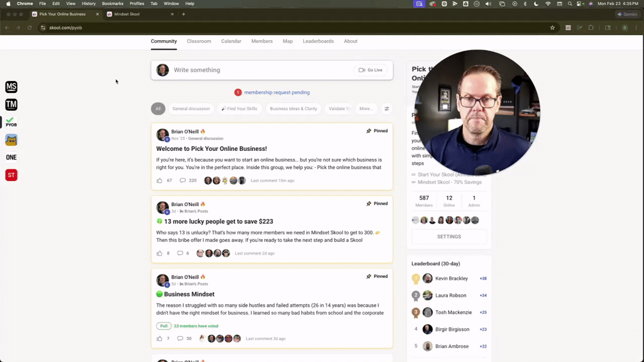Image resolution: width=644 pixels, height=362 pixels.
Task: Filter posts by Find Your Skills
Action: 239,109
